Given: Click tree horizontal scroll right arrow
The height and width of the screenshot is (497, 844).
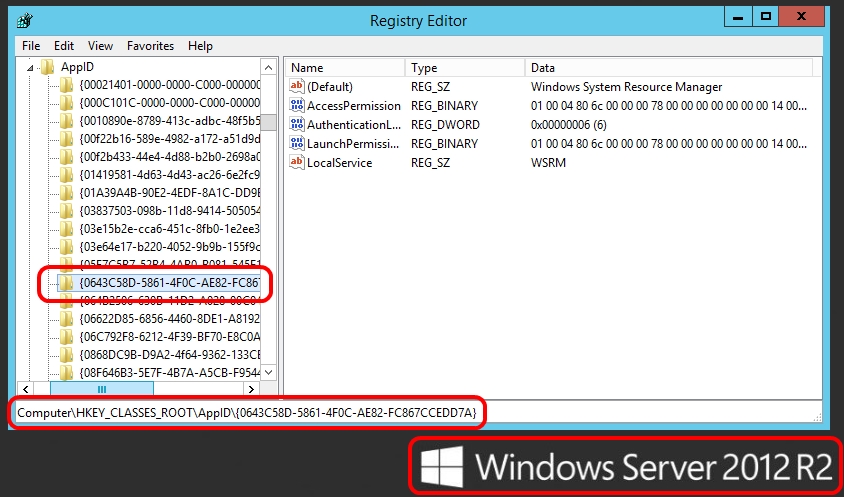Looking at the screenshot, I should pos(251,389).
